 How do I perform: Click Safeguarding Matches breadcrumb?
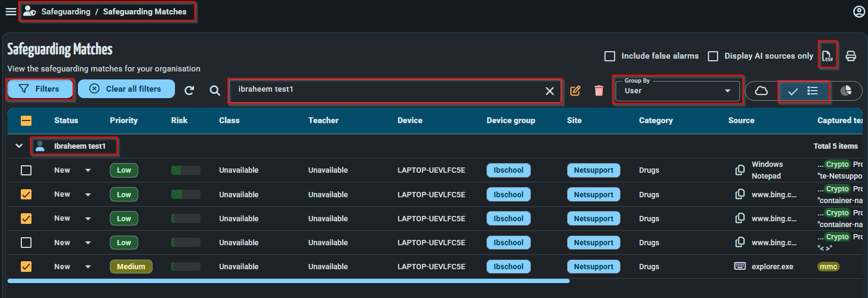click(145, 12)
